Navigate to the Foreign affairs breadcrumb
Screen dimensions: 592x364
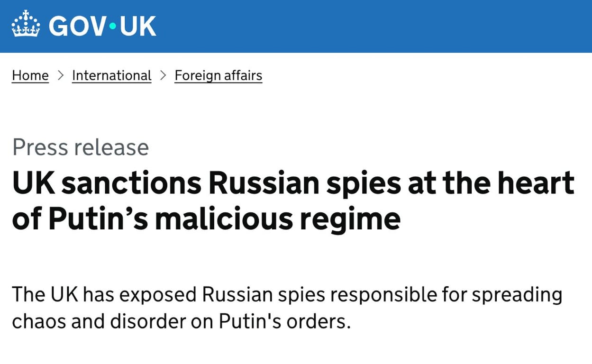[x=218, y=76]
